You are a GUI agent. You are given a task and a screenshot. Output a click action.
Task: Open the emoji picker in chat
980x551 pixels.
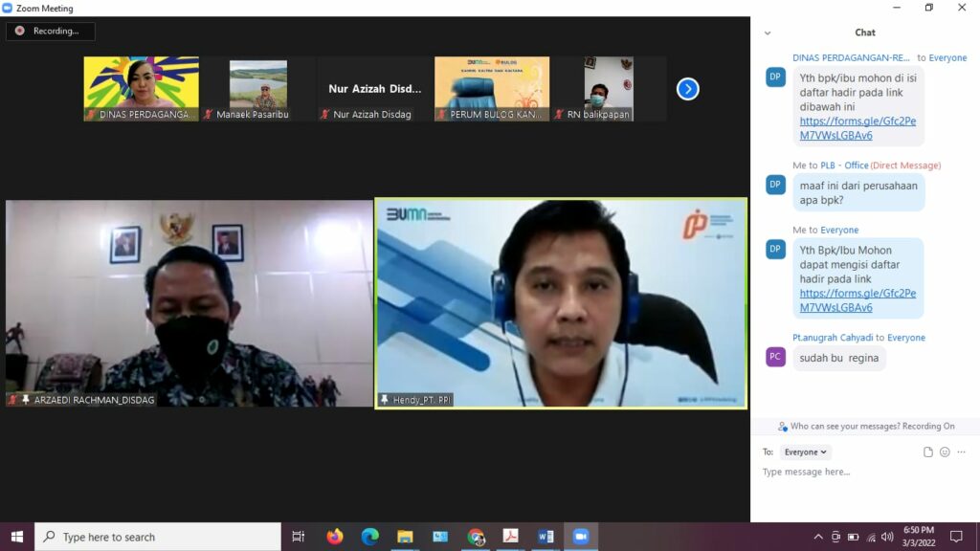945,452
